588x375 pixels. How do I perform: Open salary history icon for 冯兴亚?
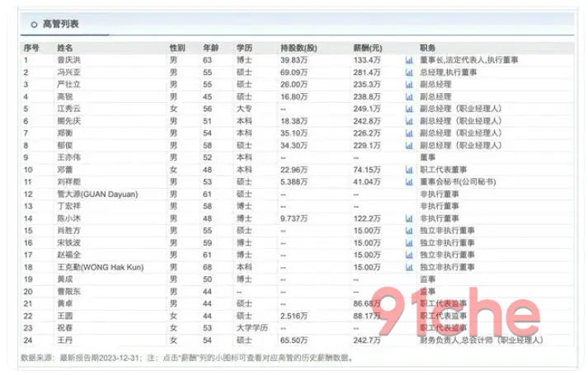[409, 73]
